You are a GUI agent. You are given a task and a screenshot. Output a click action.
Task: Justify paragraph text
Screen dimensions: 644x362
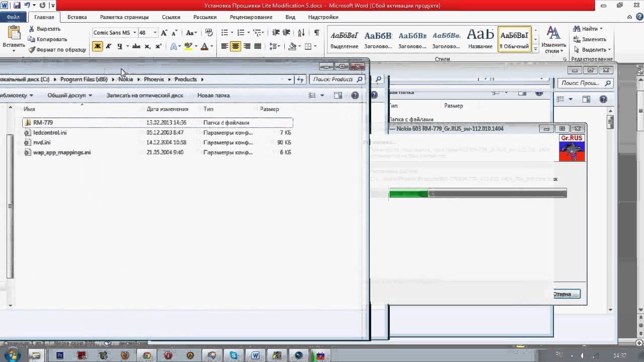coord(258,46)
